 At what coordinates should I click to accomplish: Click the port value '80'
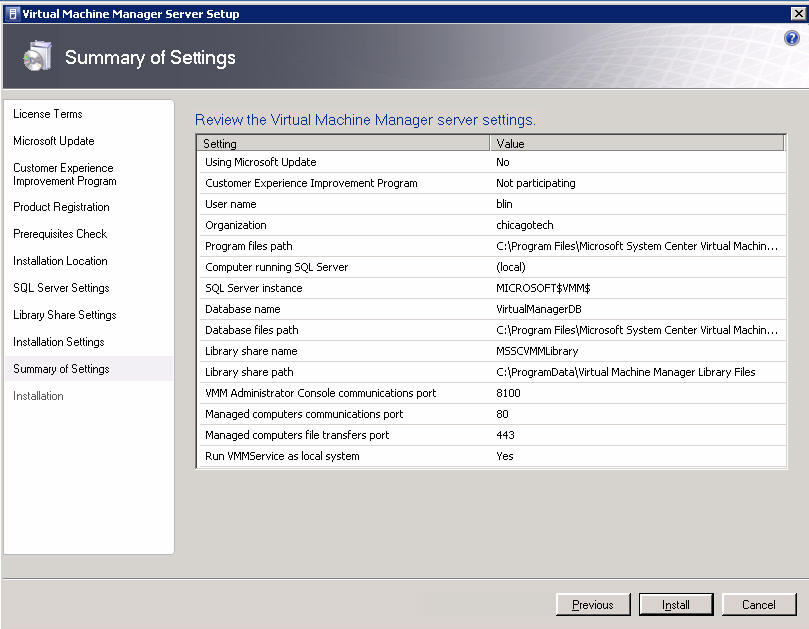[x=502, y=414]
